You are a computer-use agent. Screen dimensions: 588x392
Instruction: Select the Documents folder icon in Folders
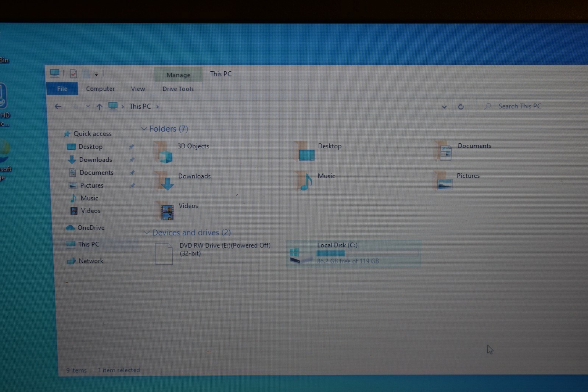click(x=444, y=151)
